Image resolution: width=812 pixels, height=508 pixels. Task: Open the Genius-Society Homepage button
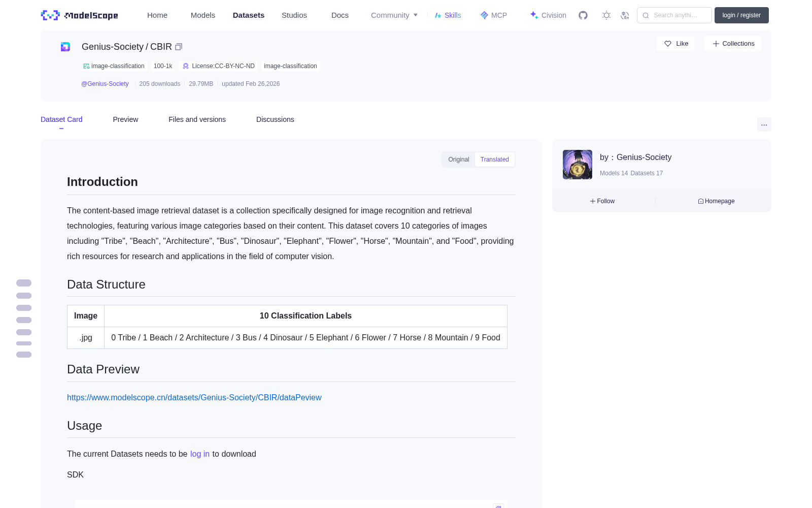(x=716, y=201)
